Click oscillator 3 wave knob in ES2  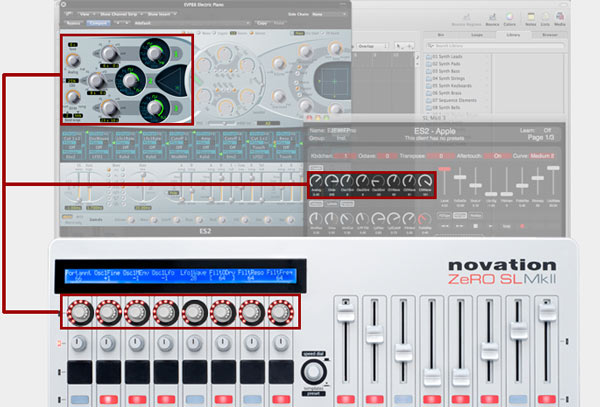tap(155, 109)
